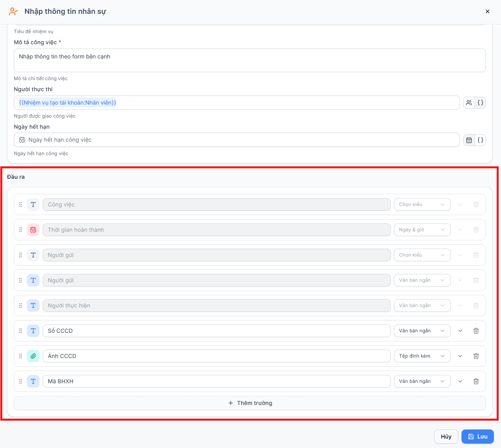Open Tệp đính kèm type dropdown

tap(422, 356)
